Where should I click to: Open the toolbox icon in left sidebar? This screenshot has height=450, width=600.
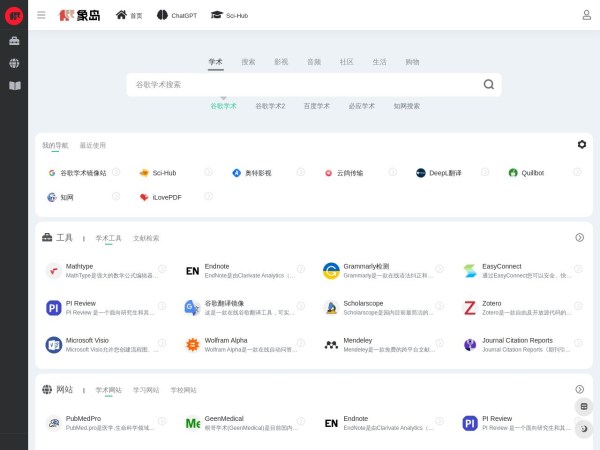(x=14, y=41)
